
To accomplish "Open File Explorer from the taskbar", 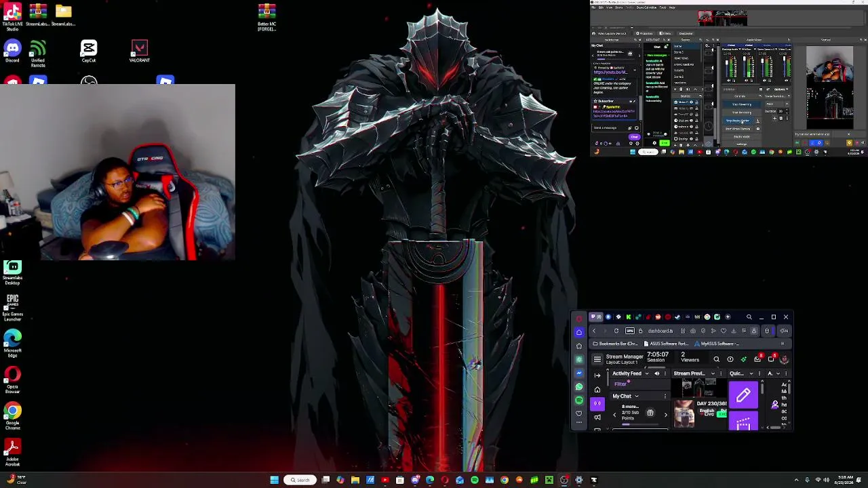I will tap(355, 480).
